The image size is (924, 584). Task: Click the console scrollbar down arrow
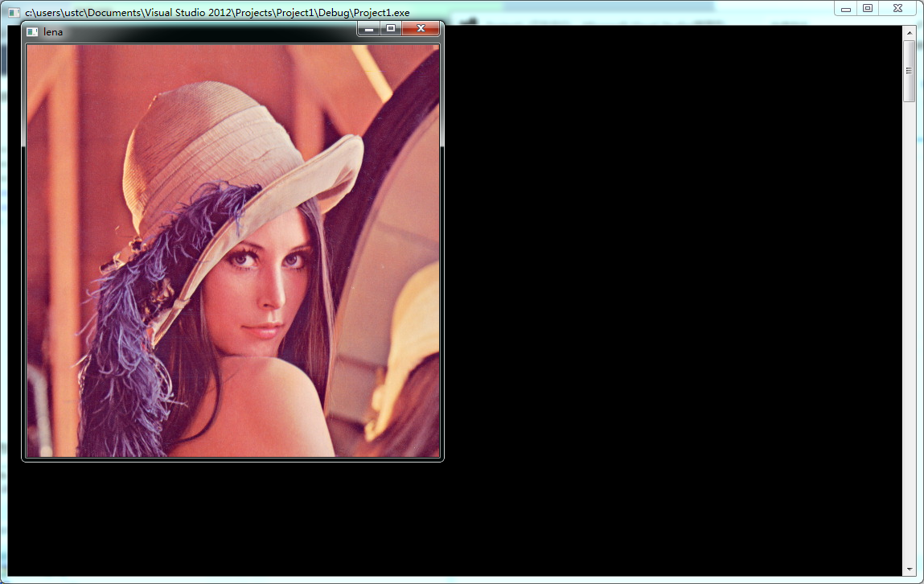pyautogui.click(x=910, y=569)
